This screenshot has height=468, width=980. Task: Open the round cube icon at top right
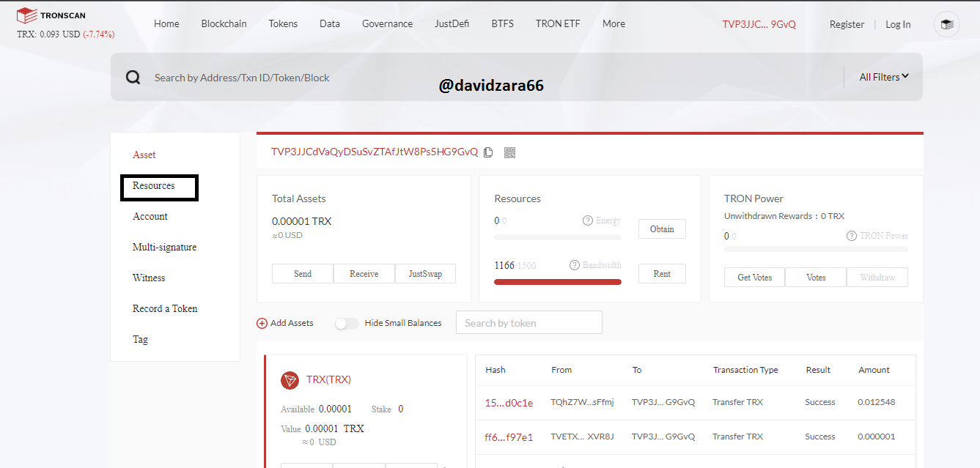click(947, 24)
